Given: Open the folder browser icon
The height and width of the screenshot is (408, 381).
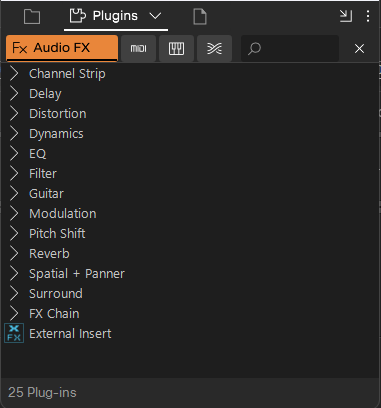Looking at the screenshot, I should click(x=32, y=16).
